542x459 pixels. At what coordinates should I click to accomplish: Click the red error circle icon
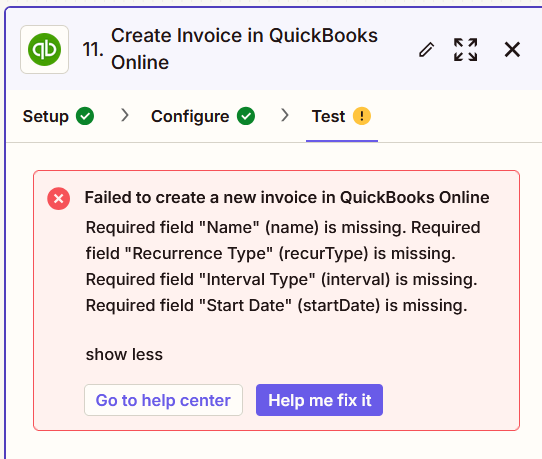pos(59,199)
